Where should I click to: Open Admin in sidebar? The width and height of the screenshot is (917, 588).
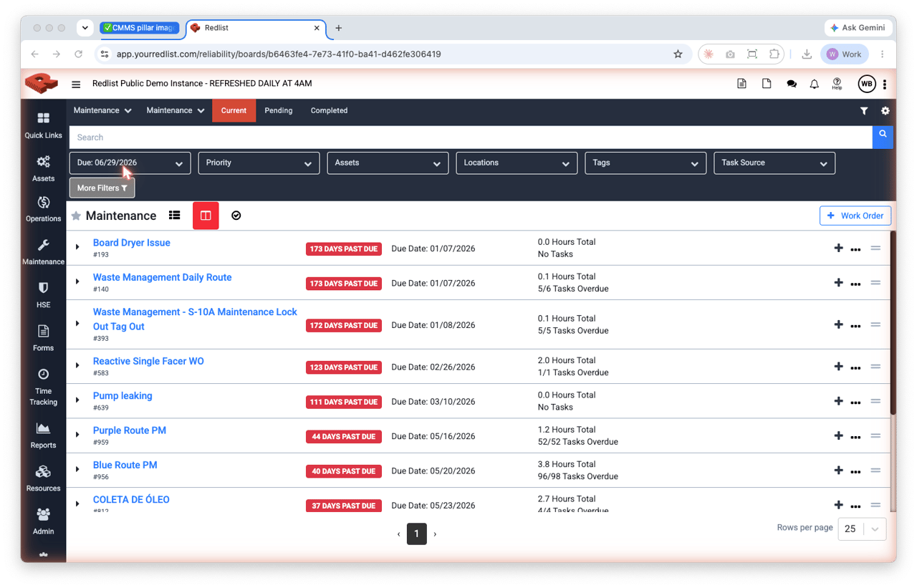click(x=43, y=521)
